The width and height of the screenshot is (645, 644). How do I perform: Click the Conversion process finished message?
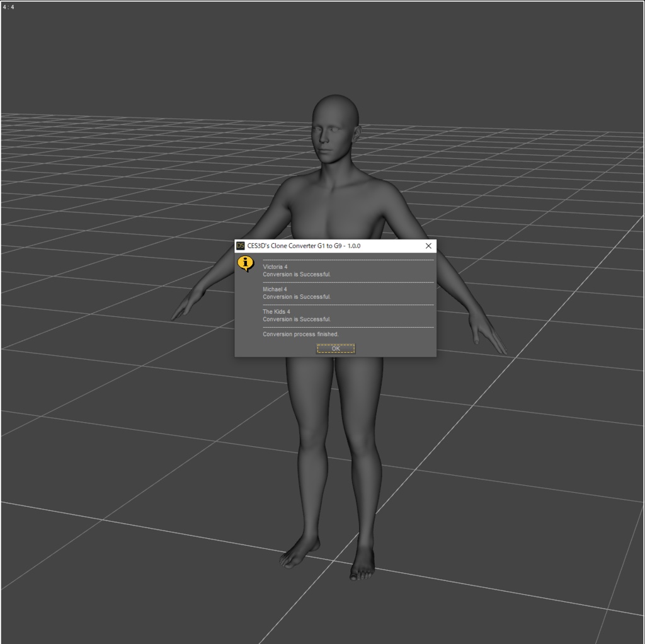300,334
